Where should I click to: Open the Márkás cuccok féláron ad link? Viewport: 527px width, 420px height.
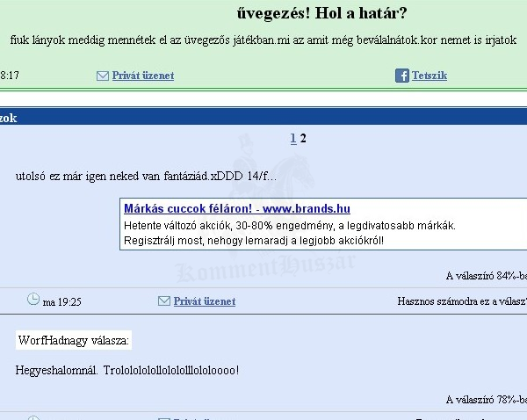[x=237, y=208]
